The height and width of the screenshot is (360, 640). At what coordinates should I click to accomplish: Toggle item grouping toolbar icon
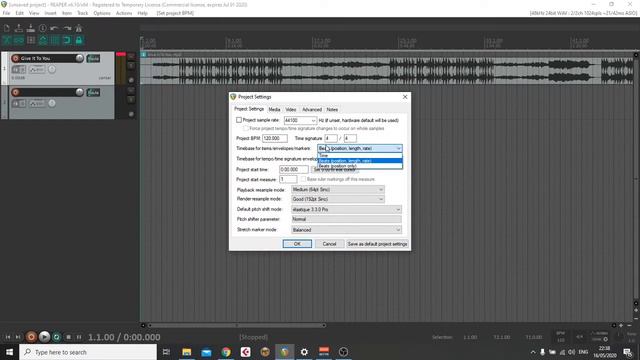tap(19, 40)
